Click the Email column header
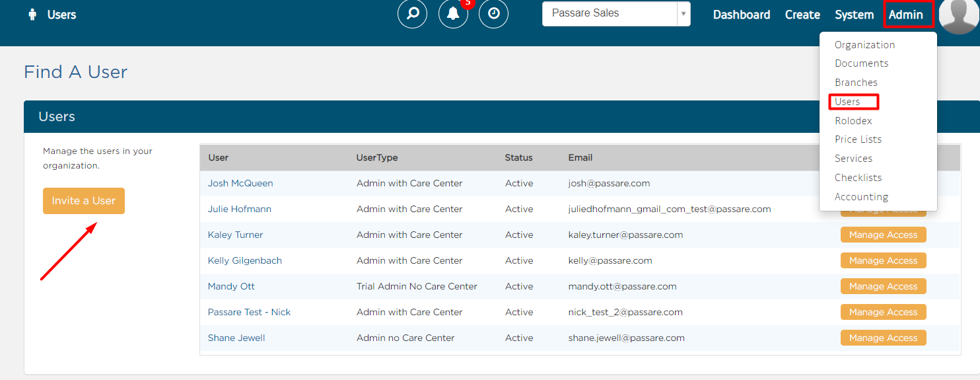 580,157
